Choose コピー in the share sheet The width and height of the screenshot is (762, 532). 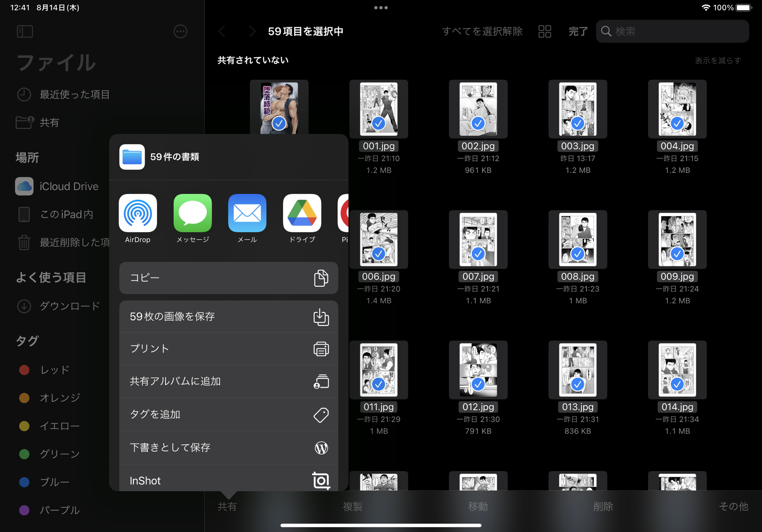click(229, 278)
